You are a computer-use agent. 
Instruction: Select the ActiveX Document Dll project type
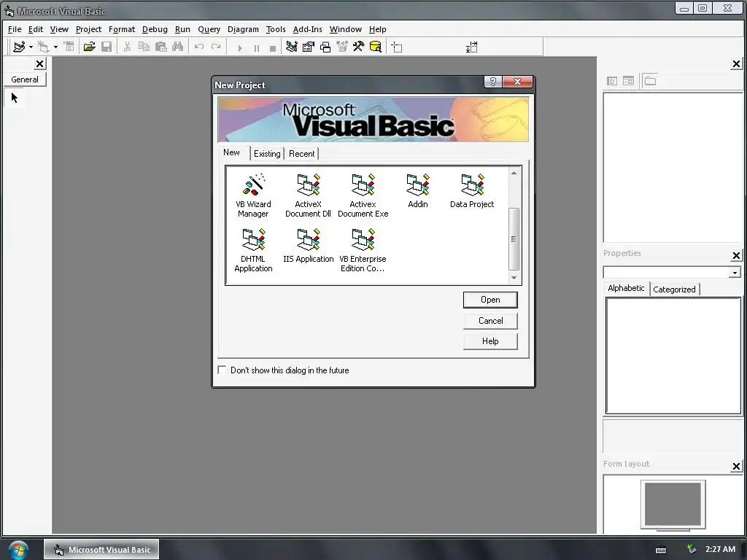308,195
